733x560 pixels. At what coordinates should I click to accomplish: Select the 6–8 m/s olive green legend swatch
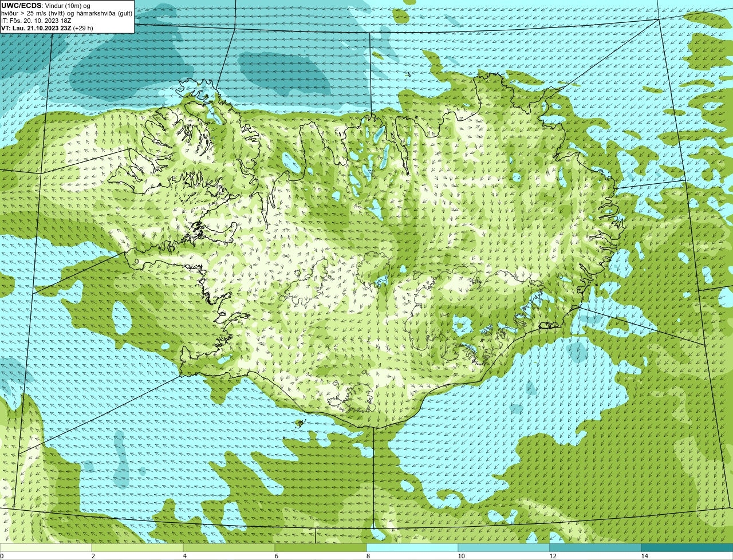point(321,548)
